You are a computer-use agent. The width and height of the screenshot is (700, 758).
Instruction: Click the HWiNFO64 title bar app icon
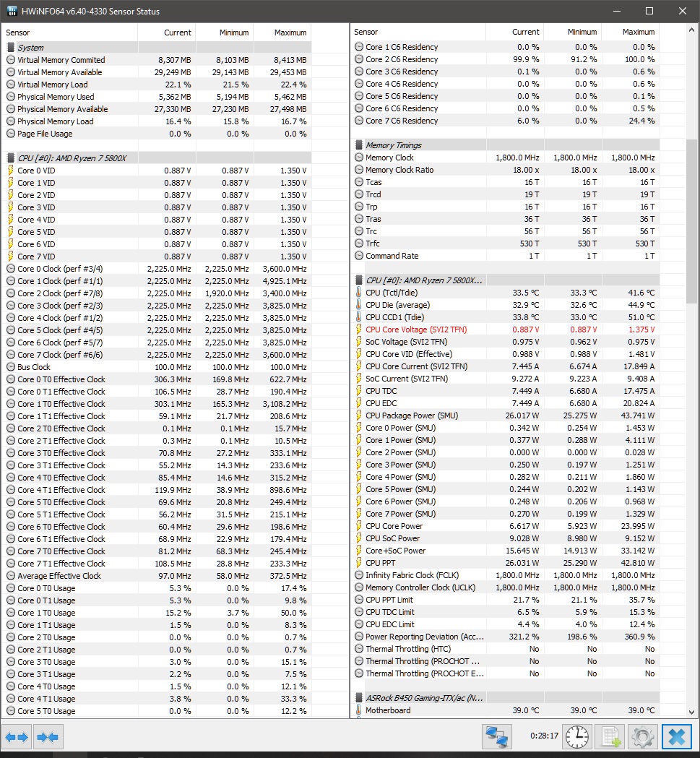tap(11, 11)
